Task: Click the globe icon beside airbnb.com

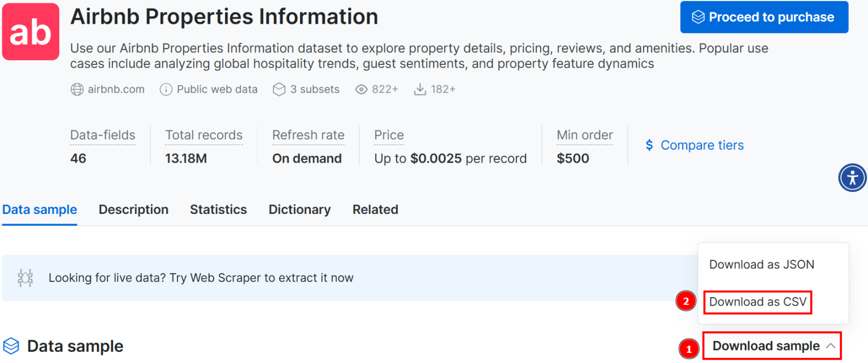Action: pyautogui.click(x=77, y=89)
